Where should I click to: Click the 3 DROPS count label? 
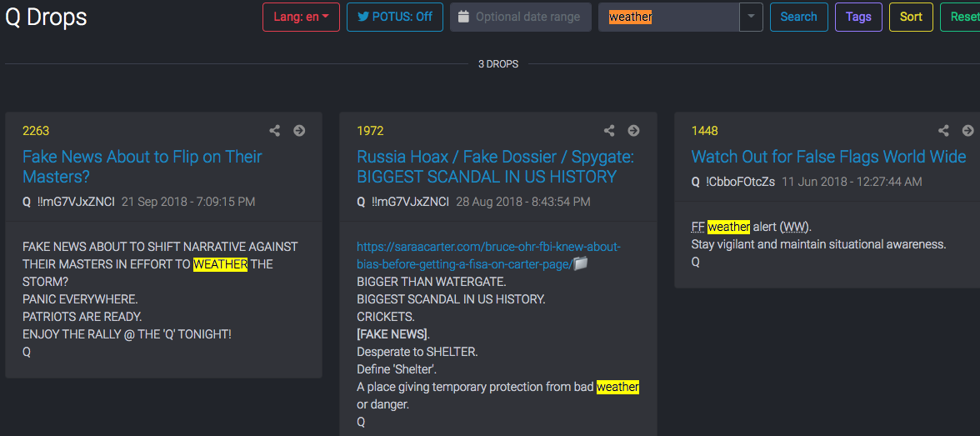[x=498, y=64]
